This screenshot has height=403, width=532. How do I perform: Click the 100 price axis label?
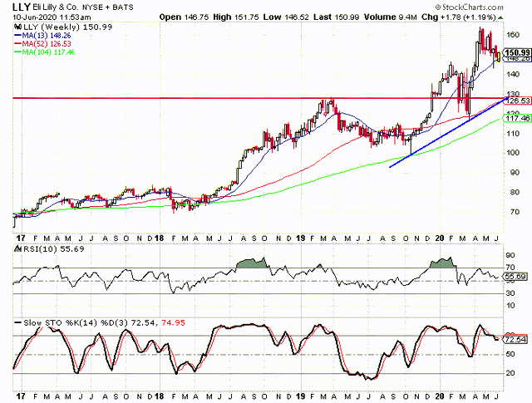click(512, 153)
